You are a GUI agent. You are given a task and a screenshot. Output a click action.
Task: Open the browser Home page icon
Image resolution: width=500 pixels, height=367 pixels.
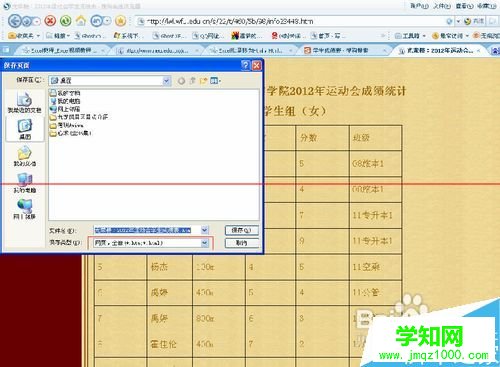pos(81,21)
